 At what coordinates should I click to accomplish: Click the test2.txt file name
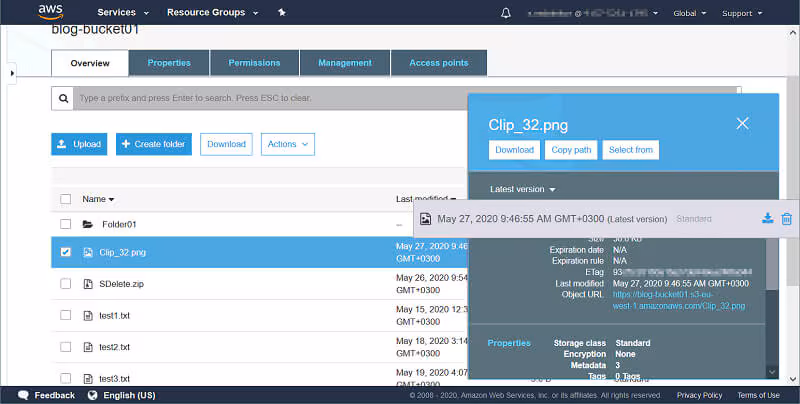[114, 347]
